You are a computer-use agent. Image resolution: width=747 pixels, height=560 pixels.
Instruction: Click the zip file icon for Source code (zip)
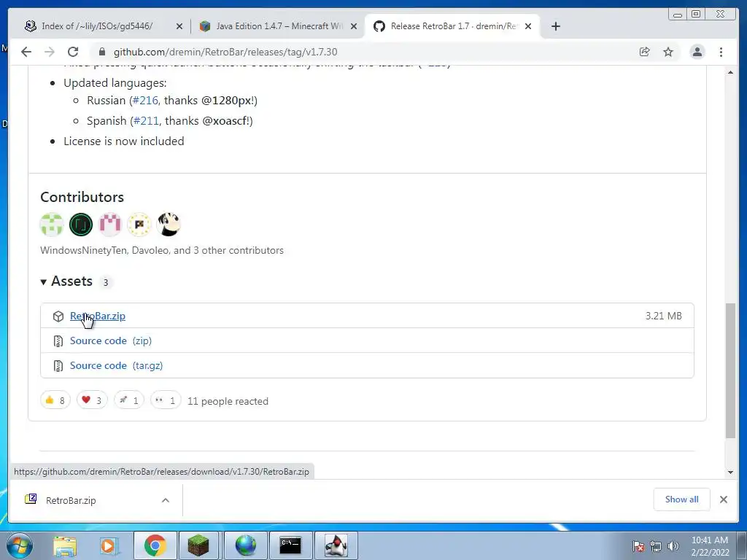click(58, 341)
